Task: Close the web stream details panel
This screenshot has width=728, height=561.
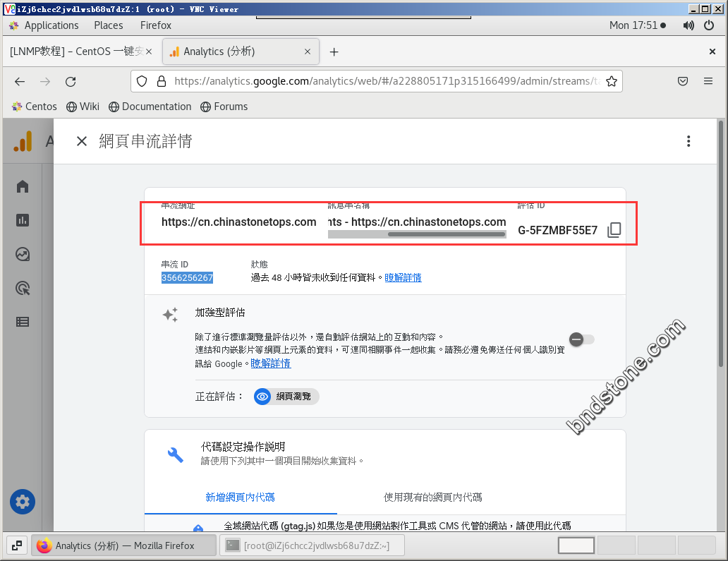Action: pyautogui.click(x=82, y=141)
